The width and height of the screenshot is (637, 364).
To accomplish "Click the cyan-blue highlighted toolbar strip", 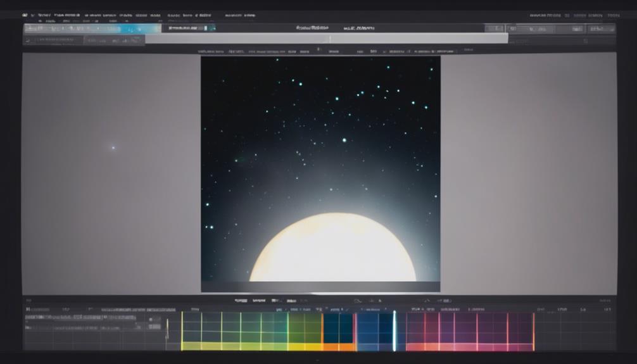I will pyautogui.click(x=92, y=28).
